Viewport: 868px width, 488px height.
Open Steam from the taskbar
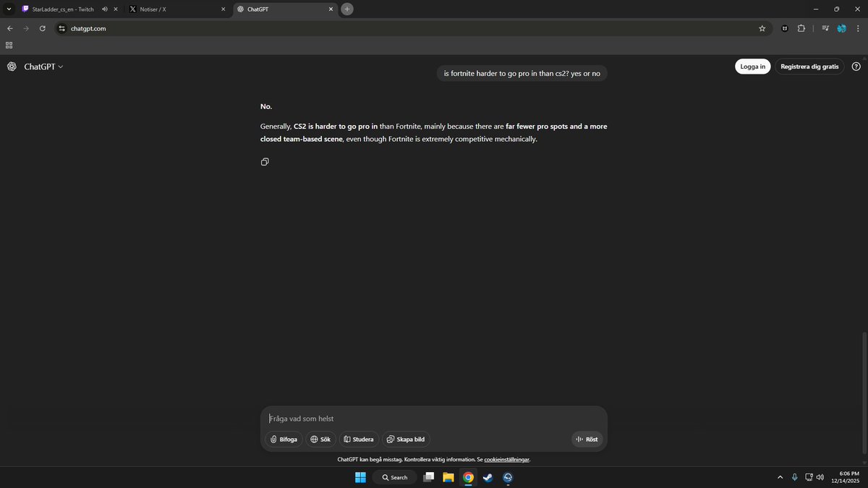[488, 477]
